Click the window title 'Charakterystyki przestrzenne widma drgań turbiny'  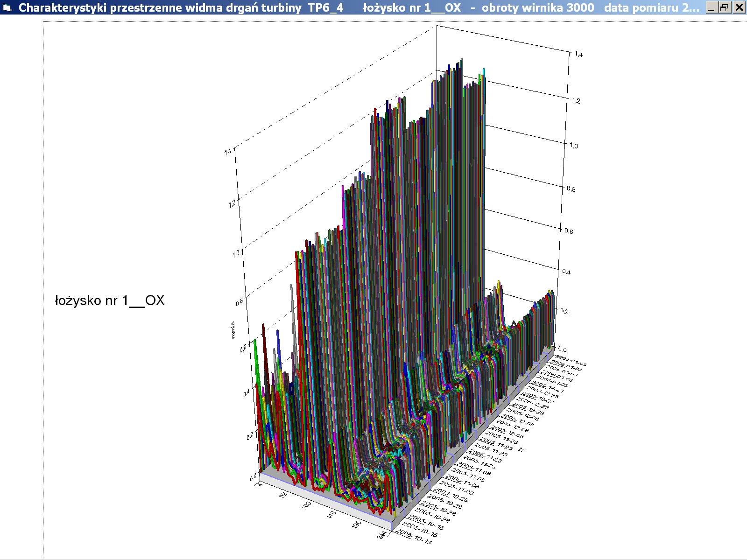tap(160, 8)
